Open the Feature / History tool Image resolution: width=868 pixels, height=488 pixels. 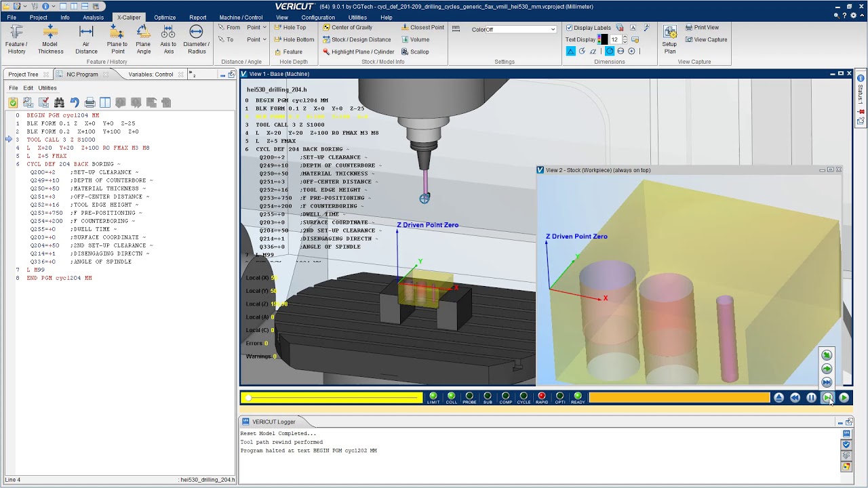(16, 39)
